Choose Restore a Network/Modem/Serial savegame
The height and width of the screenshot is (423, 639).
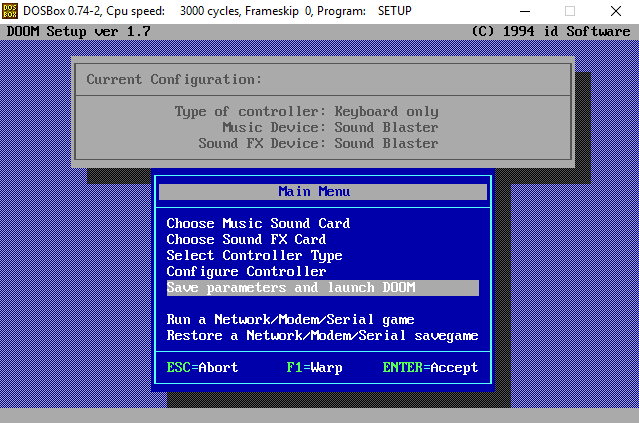[x=322, y=335]
